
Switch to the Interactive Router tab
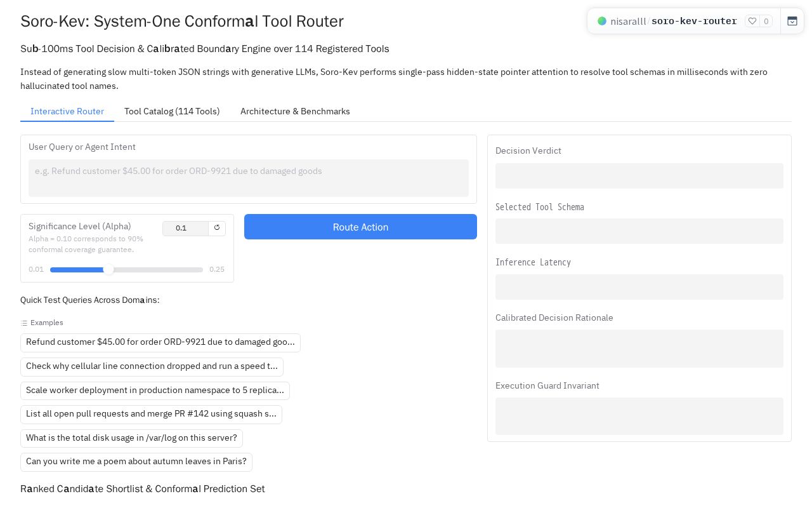click(x=67, y=111)
